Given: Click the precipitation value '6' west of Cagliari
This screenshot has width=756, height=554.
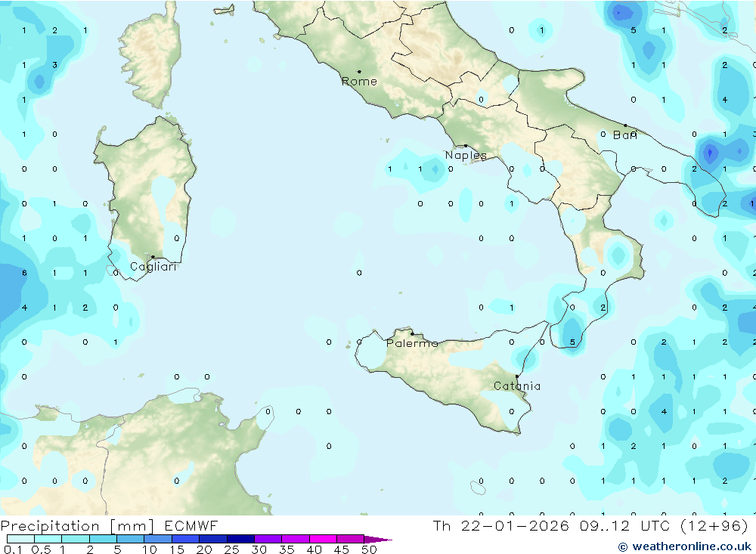Looking at the screenshot, I should coord(24,273).
